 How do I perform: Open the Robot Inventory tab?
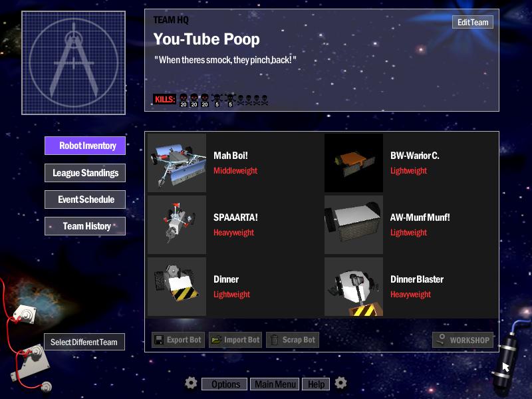pyautogui.click(x=85, y=146)
